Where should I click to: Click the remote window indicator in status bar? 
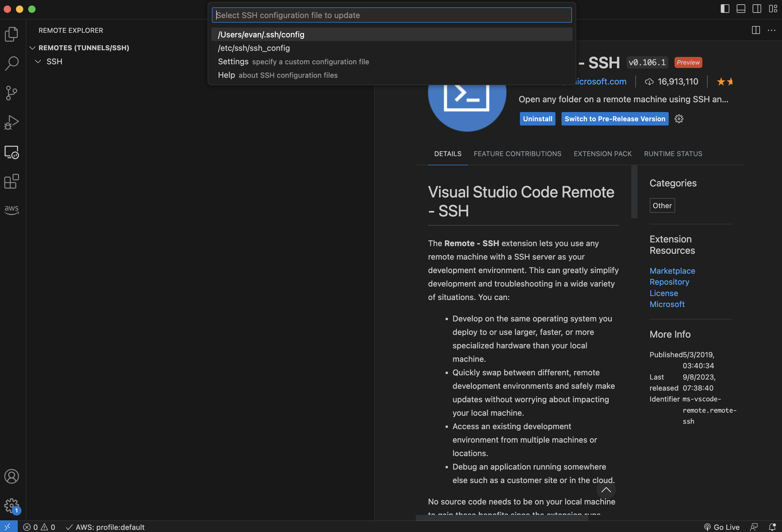click(x=8, y=526)
